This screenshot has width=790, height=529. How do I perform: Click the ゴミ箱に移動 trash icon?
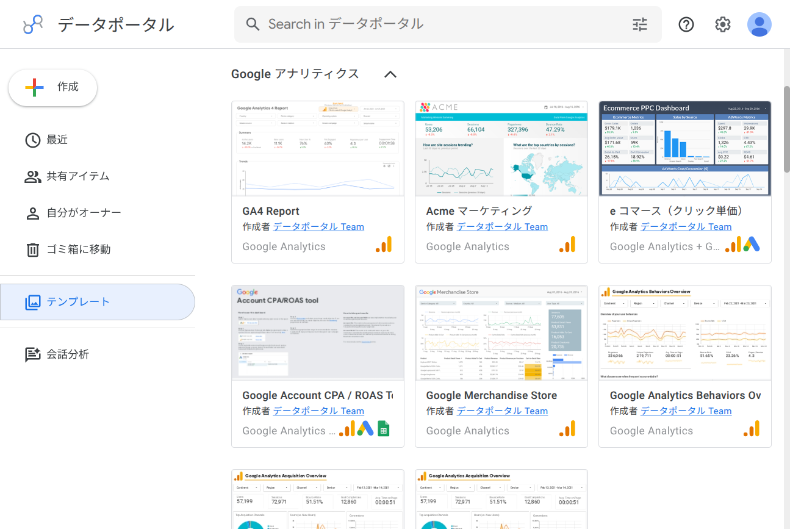[x=33, y=249]
